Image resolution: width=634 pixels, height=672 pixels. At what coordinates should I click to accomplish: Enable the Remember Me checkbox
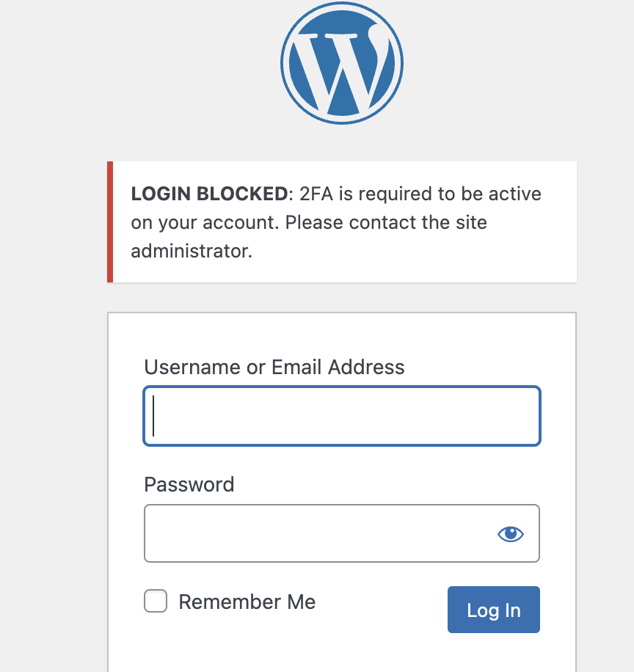(x=156, y=602)
